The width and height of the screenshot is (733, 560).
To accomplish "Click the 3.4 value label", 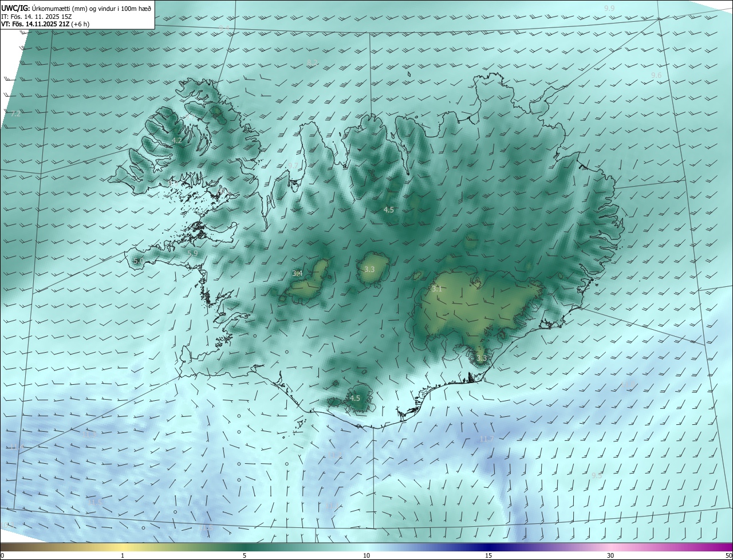I will [x=297, y=274].
